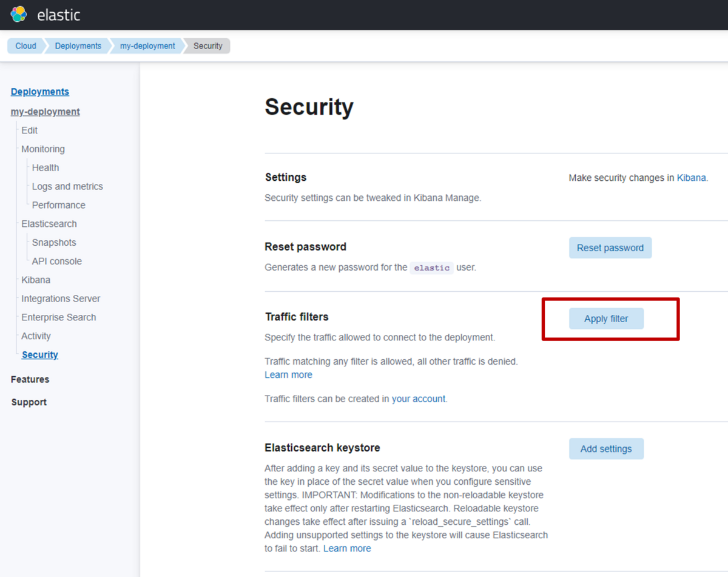The image size is (728, 577).
Task: Open Learn more in keystore section
Action: (x=347, y=548)
